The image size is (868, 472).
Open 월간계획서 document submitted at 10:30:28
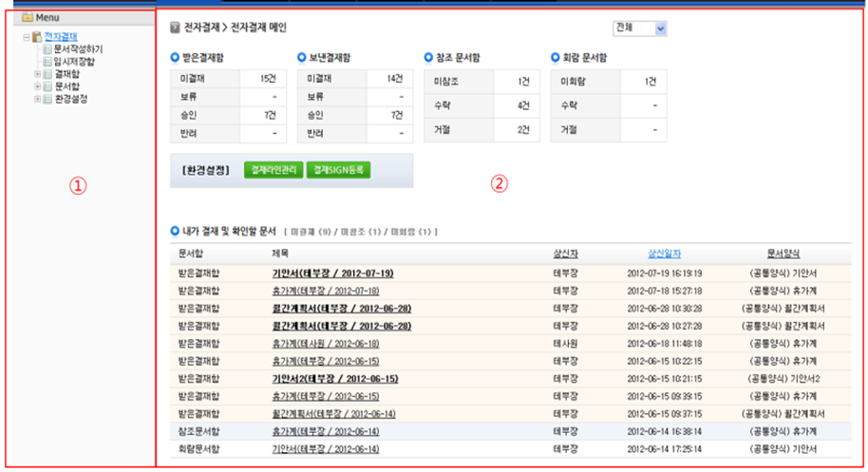342,309
